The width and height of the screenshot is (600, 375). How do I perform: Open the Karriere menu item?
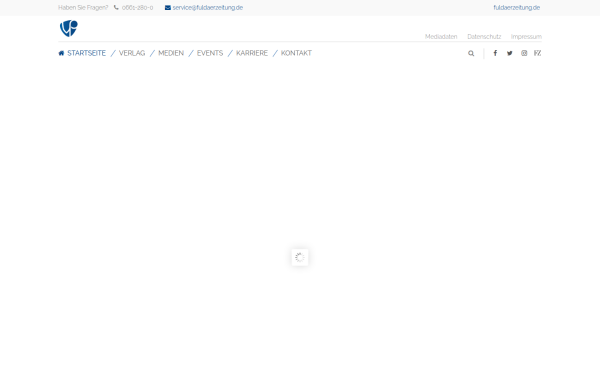click(x=252, y=53)
